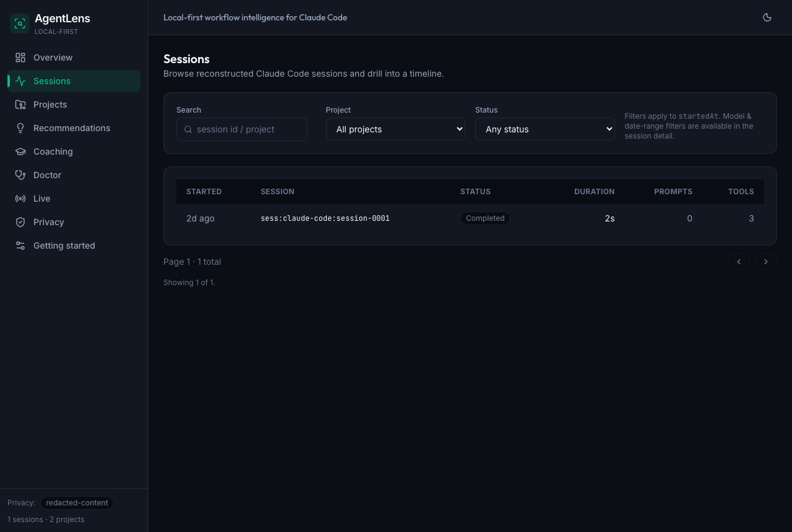Image resolution: width=792 pixels, height=532 pixels.
Task: Open the Doctor page
Action: [74, 175]
